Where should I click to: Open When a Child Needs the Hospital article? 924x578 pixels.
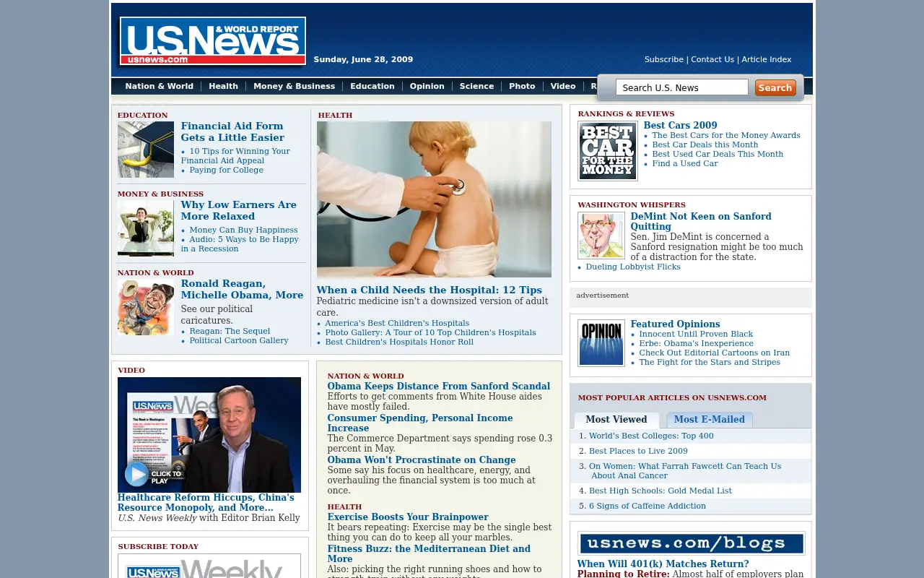429,290
